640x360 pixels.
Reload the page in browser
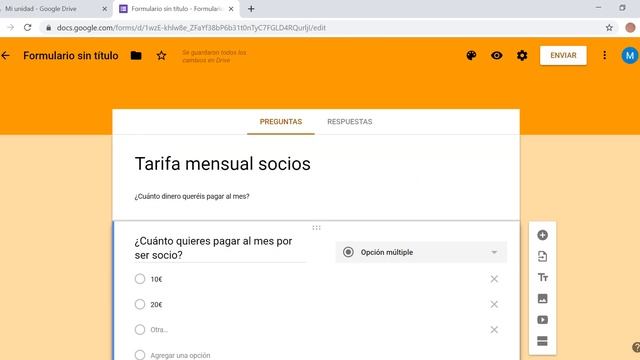(x=27, y=28)
